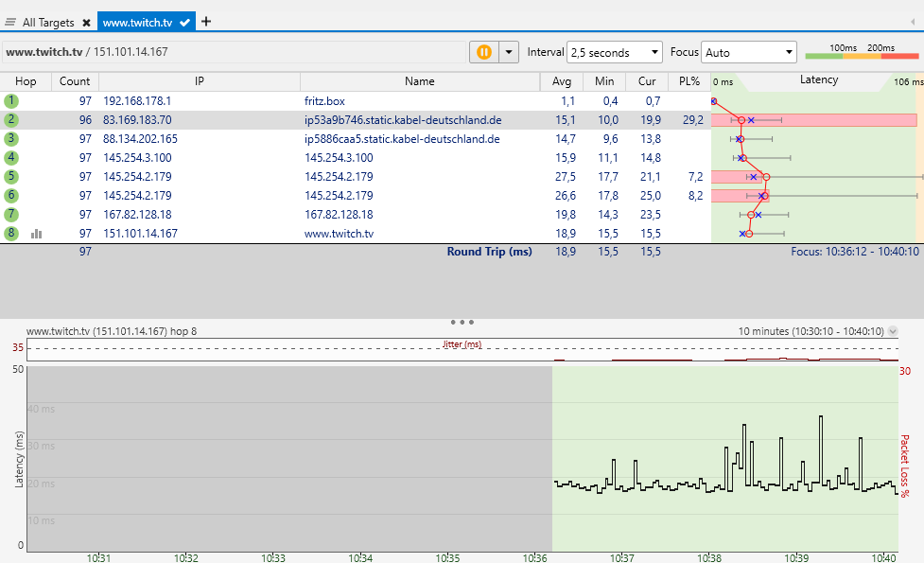Click the Round Trip (ms) summary label
924x563 pixels.
point(489,251)
